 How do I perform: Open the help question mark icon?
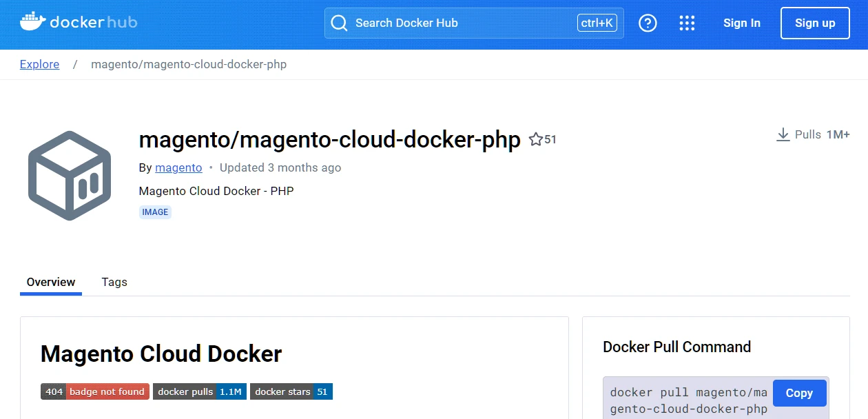click(648, 23)
